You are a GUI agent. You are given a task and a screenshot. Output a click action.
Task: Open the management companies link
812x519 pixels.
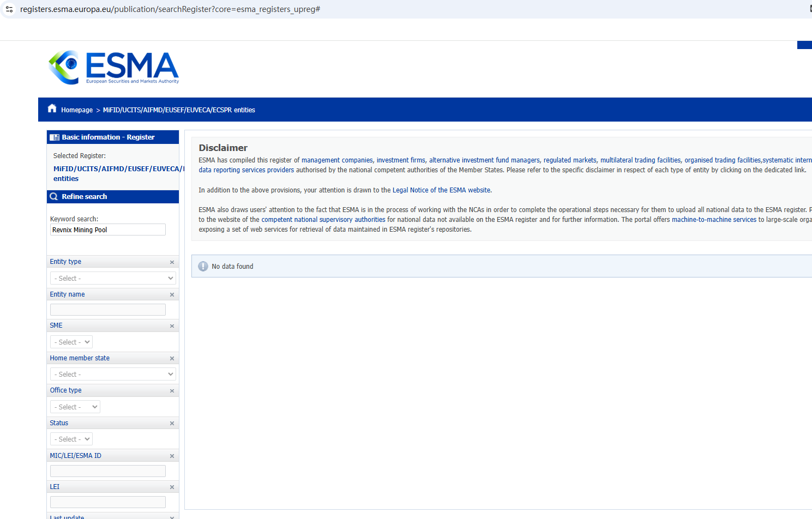(337, 160)
